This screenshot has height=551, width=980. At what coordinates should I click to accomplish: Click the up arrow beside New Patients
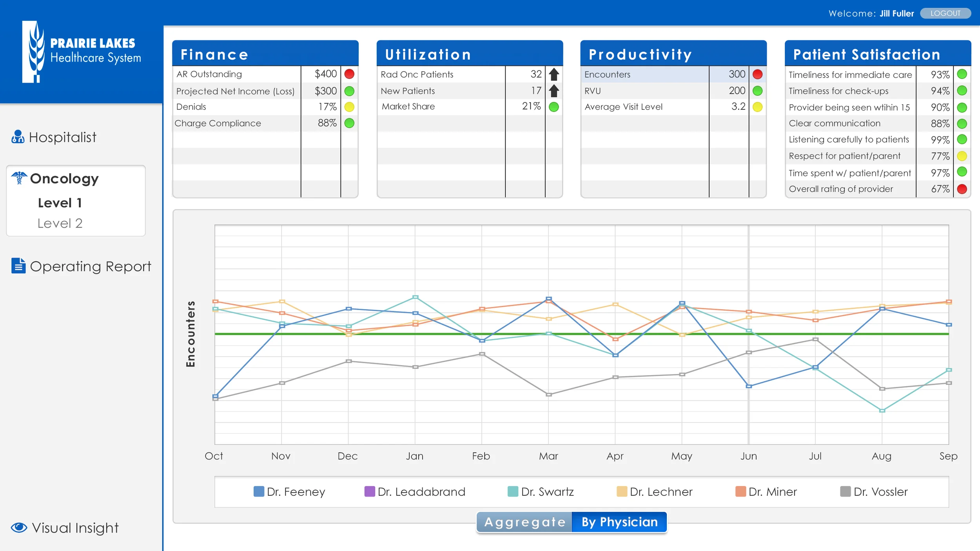click(x=553, y=91)
